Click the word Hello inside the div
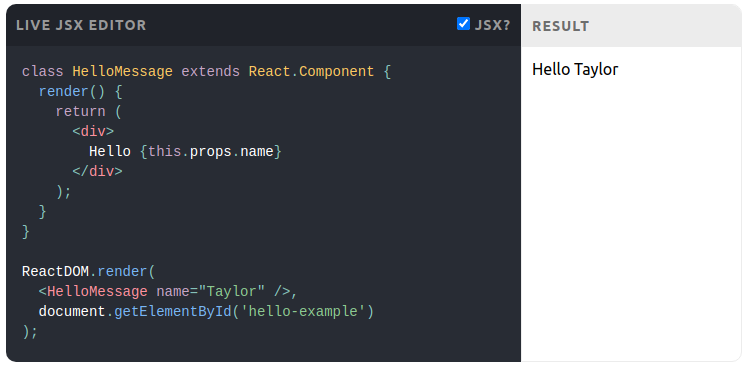The image size is (750, 367). click(x=110, y=152)
